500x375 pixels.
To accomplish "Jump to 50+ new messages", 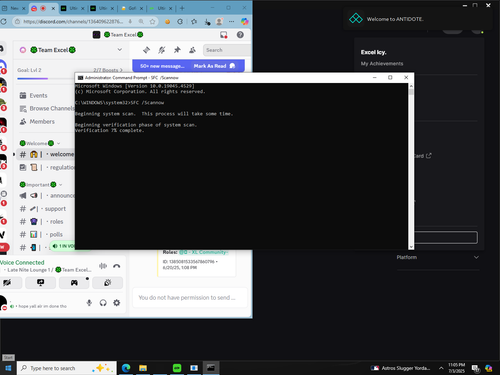I will click(x=162, y=66).
